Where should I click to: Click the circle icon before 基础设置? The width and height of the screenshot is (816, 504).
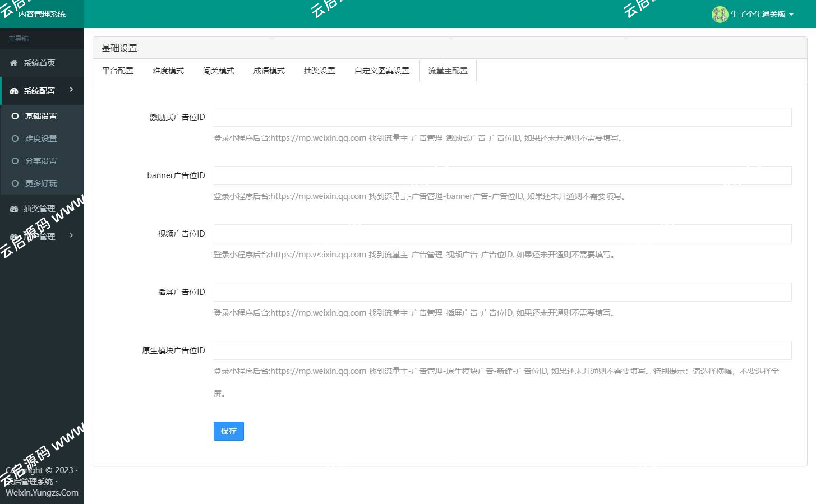pyautogui.click(x=16, y=116)
